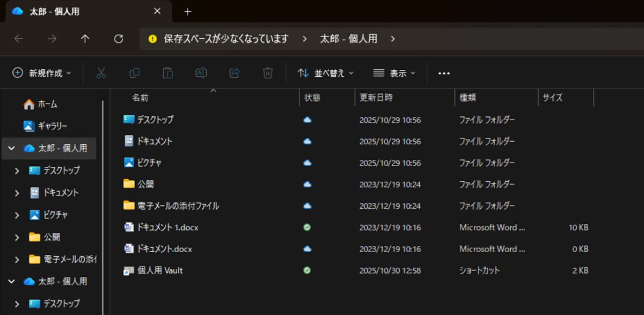
Task: Select the Rename icon in the toolbar
Action: (201, 72)
